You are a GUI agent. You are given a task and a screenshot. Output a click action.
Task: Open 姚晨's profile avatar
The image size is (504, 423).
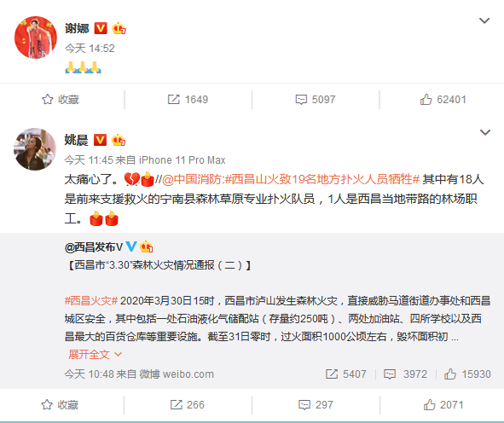click(35, 149)
